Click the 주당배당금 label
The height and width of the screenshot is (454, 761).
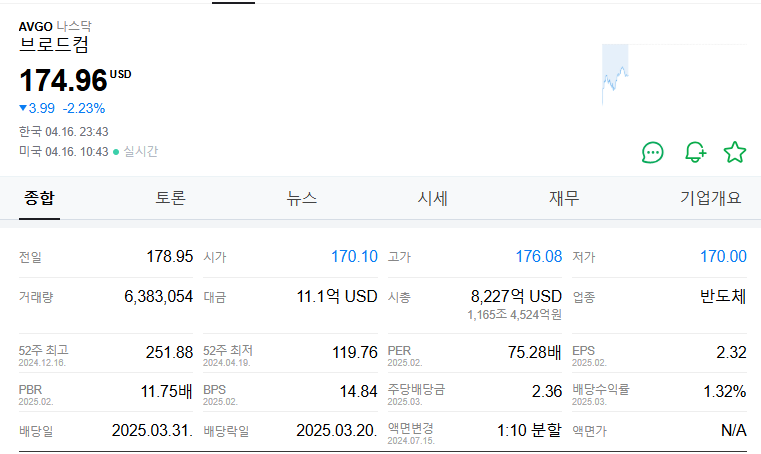pyautogui.click(x=416, y=389)
